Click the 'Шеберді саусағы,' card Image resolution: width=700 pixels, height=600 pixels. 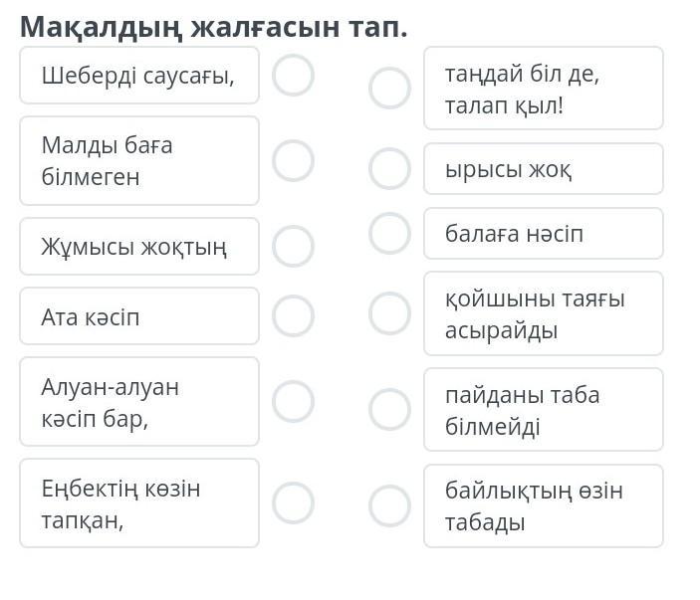click(x=138, y=76)
